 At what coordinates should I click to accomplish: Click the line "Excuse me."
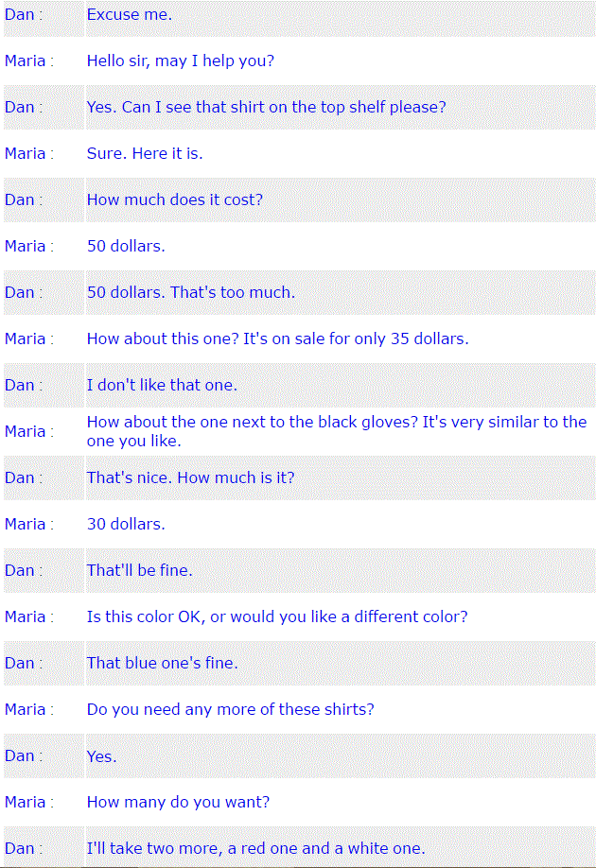click(129, 15)
